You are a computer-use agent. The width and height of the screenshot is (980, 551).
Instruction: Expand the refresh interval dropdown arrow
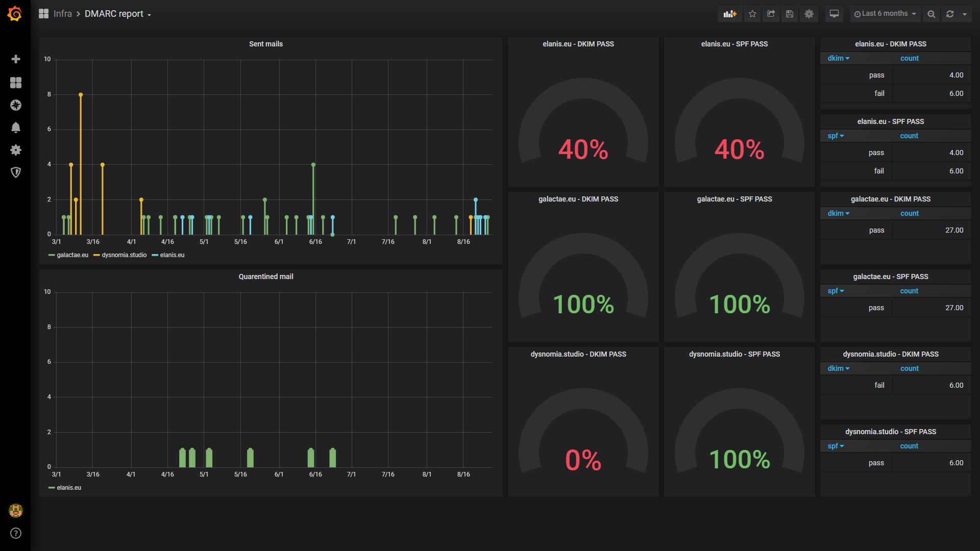click(x=965, y=14)
